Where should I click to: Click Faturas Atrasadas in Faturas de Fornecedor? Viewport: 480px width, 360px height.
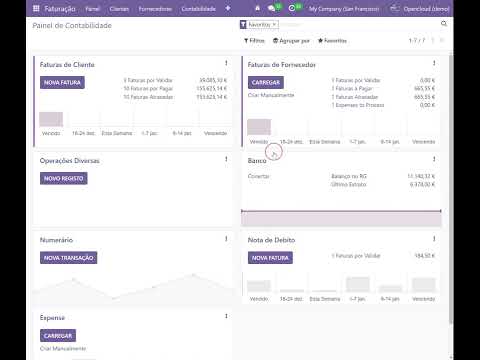(355, 97)
